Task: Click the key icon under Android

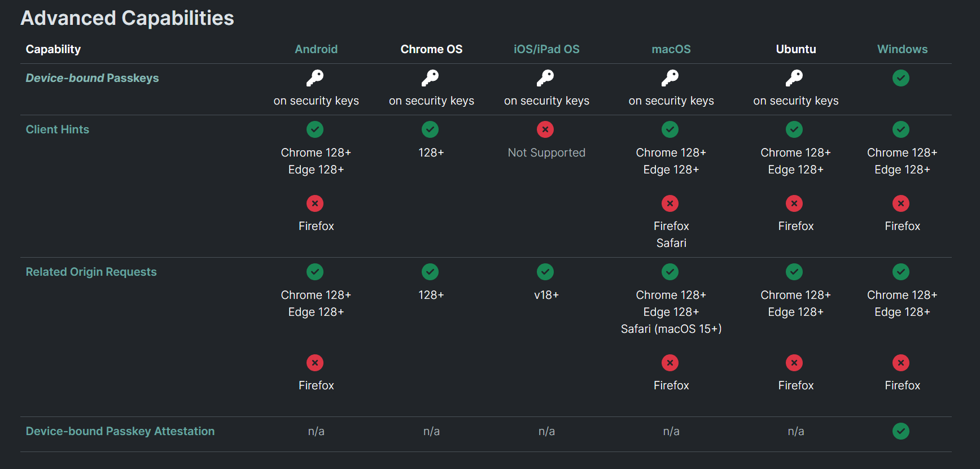Action: click(315, 78)
